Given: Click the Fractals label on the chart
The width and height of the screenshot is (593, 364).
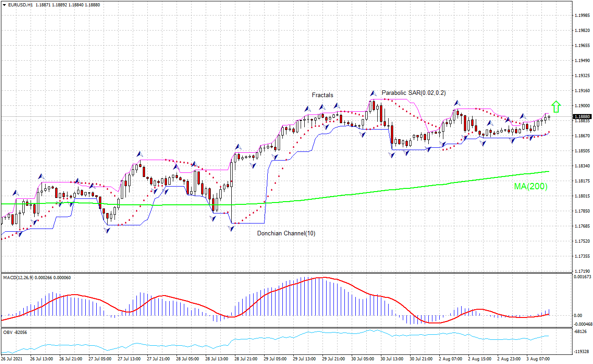Looking at the screenshot, I should tap(322, 95).
